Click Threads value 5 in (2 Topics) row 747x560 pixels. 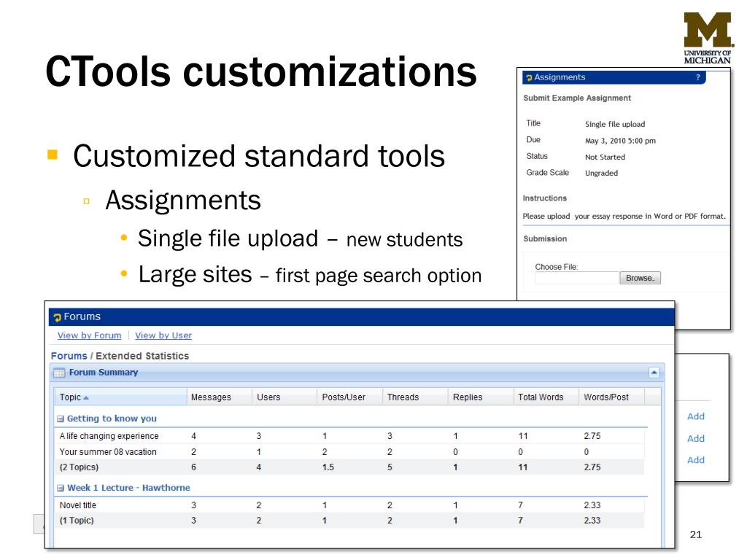click(x=390, y=467)
